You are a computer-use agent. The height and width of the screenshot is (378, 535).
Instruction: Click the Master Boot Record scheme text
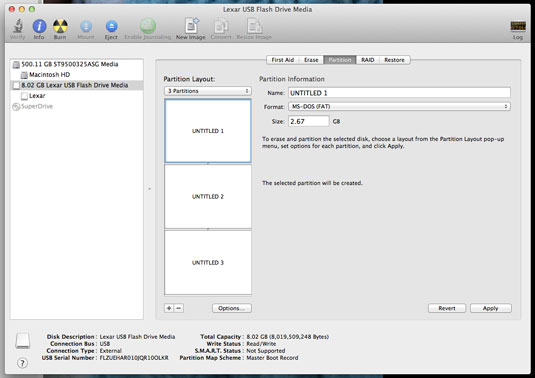272,358
